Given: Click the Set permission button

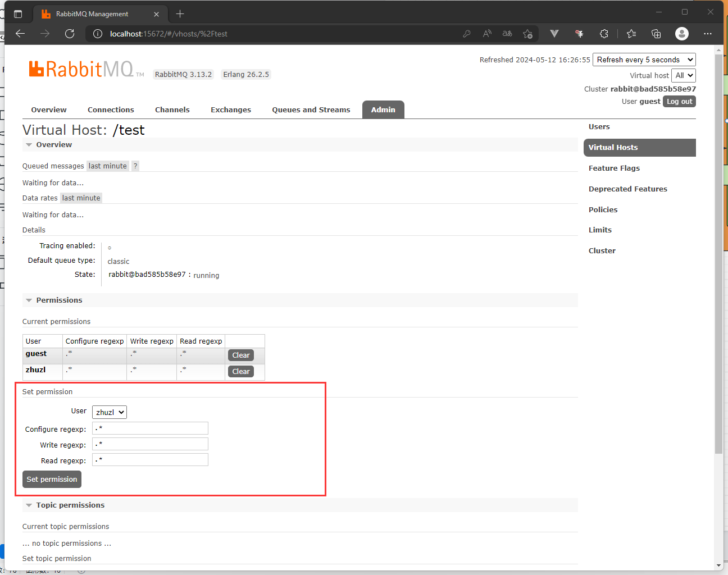Looking at the screenshot, I should (x=52, y=479).
